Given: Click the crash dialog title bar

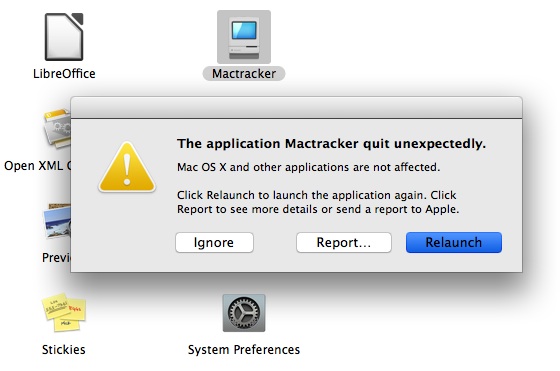Looking at the screenshot, I should pos(296,107).
